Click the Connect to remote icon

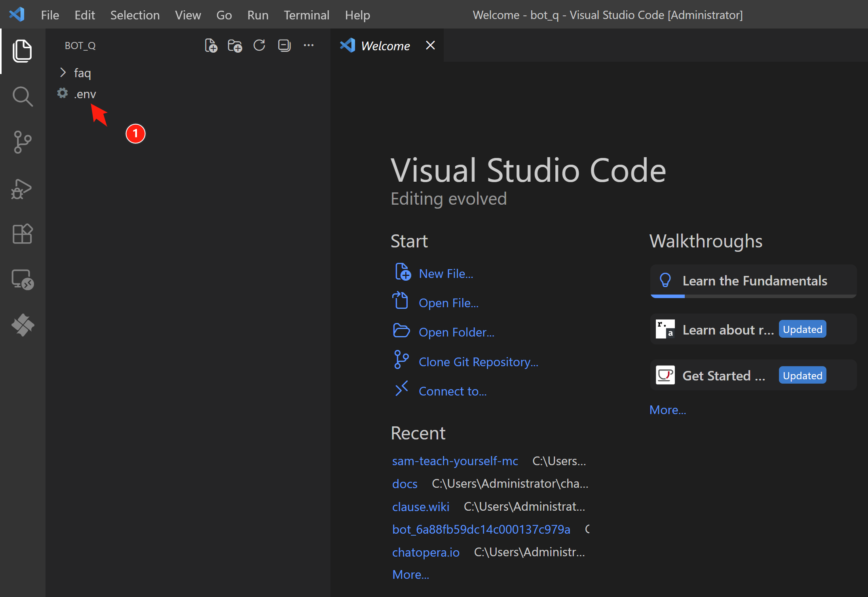coord(401,388)
